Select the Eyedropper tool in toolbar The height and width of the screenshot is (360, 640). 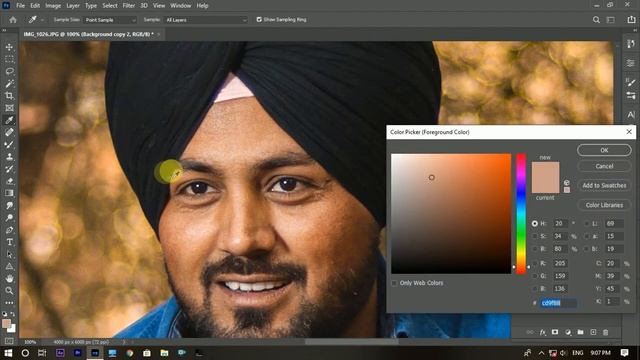[9, 120]
